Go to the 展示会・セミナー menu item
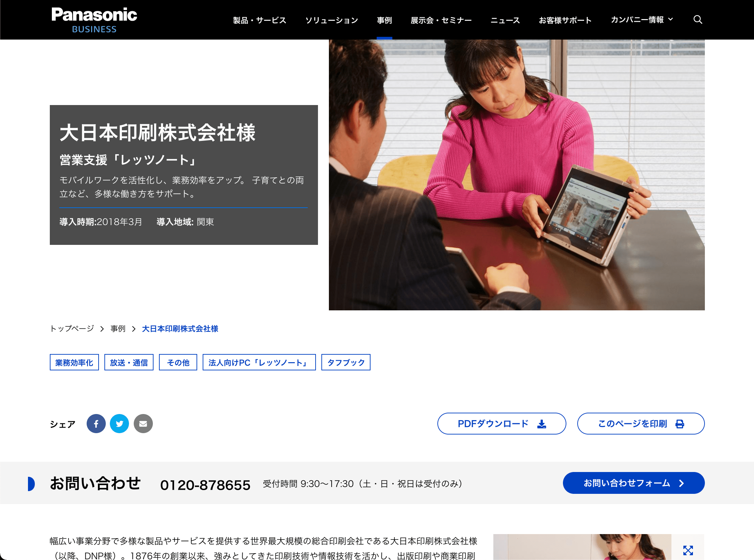 (x=441, y=20)
